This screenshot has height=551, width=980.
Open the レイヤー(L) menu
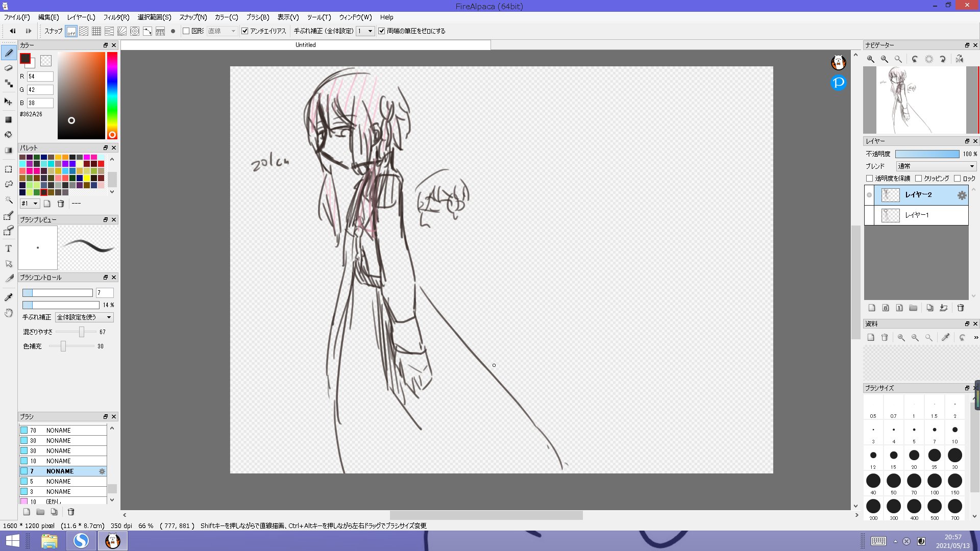[81, 17]
